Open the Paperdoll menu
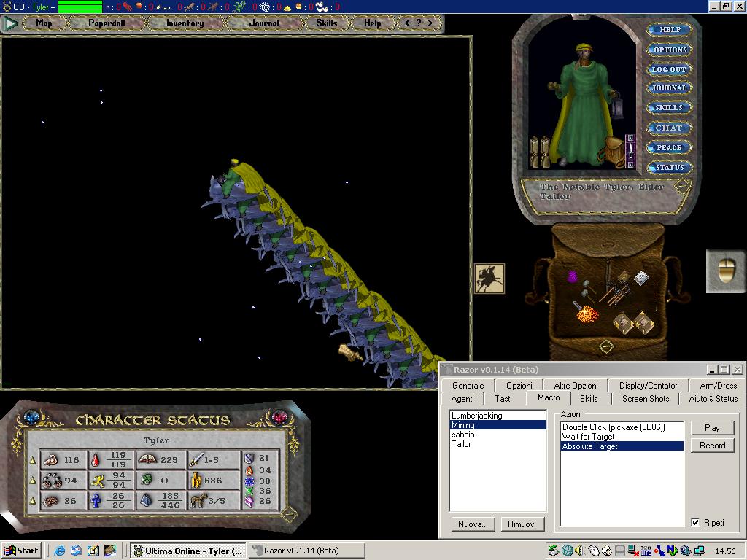Screen dimensions: 747x560 click(x=107, y=23)
